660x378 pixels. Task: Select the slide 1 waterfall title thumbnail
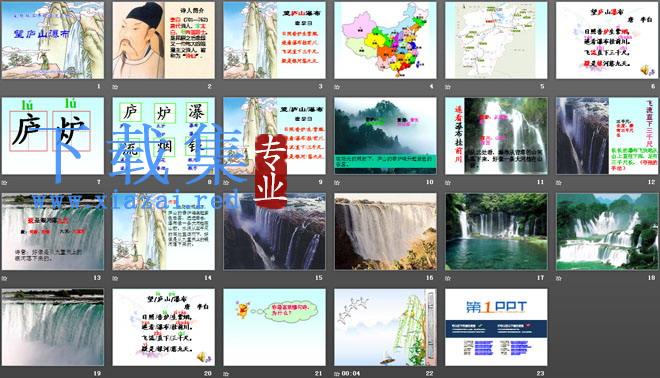point(53,40)
